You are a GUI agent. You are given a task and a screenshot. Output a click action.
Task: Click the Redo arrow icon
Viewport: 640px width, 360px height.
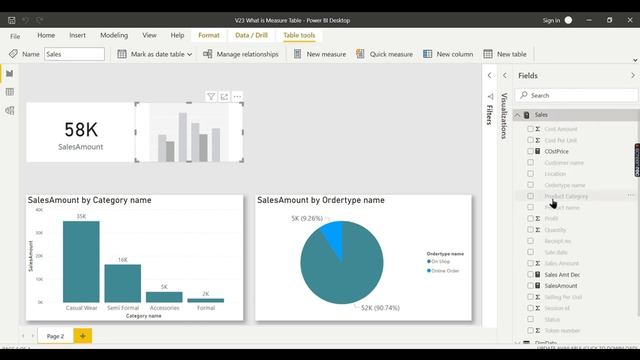click(x=40, y=20)
